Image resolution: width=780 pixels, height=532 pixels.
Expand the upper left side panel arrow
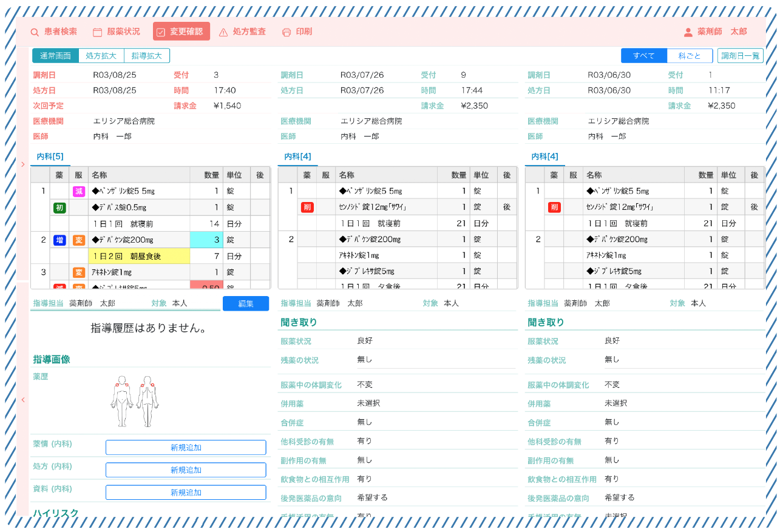pyautogui.click(x=22, y=164)
